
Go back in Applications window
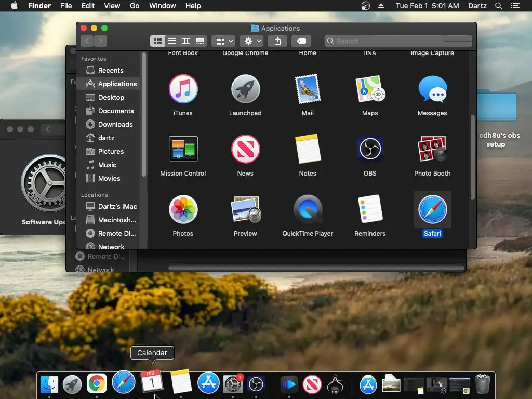click(87, 41)
